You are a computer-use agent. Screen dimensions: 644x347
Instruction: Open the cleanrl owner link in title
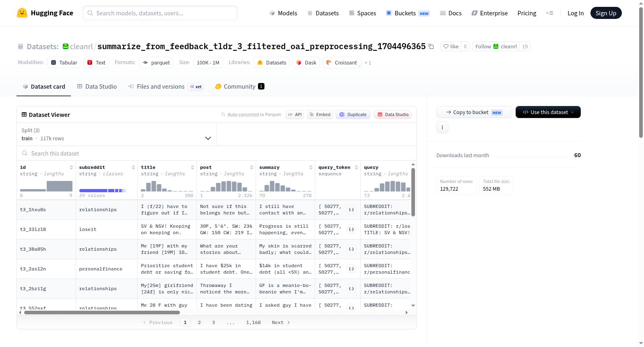pyautogui.click(x=81, y=46)
